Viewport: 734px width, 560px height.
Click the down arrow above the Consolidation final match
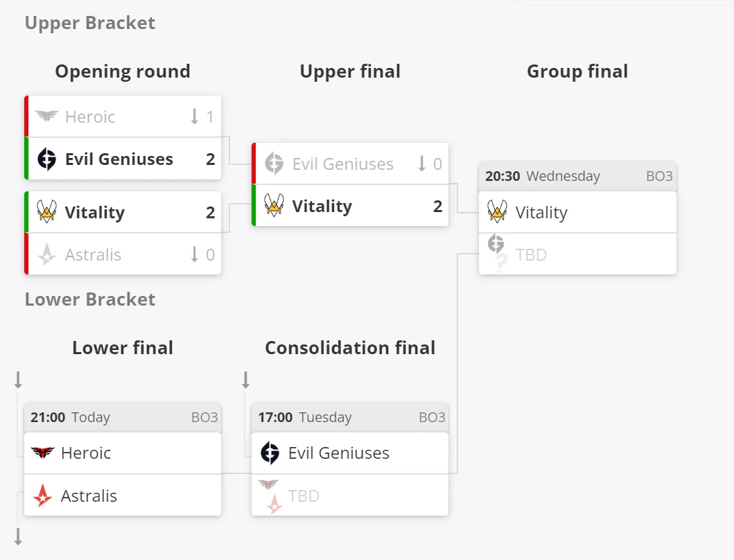(246, 380)
